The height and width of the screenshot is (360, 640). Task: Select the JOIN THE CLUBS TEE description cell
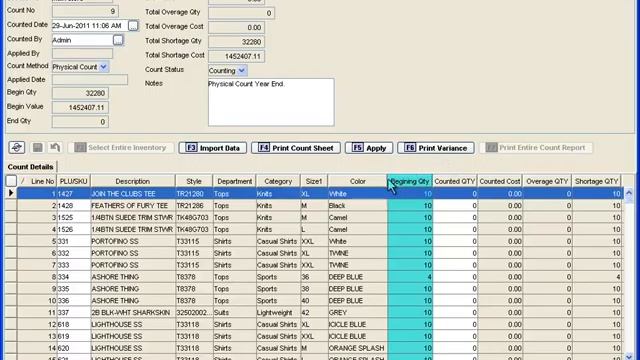tap(133, 193)
